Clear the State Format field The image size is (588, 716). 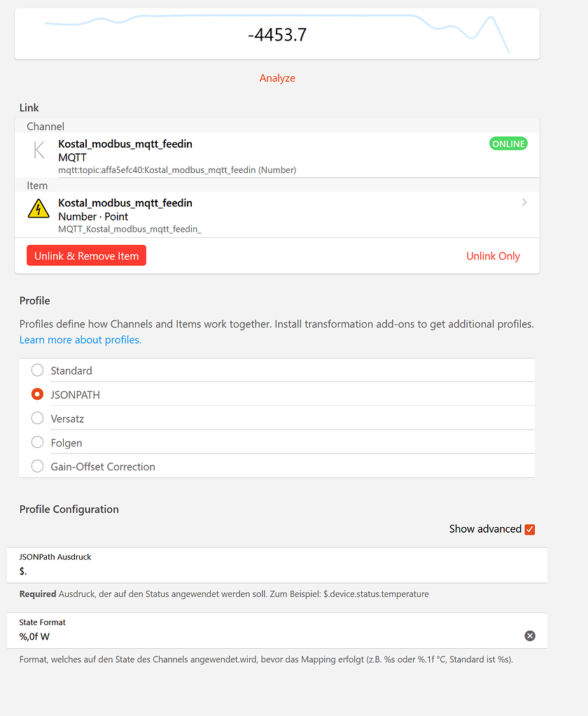pyautogui.click(x=530, y=636)
